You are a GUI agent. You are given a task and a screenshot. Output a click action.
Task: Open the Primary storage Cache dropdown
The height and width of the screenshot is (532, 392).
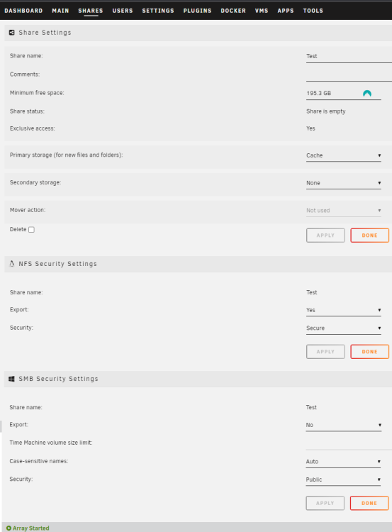344,155
